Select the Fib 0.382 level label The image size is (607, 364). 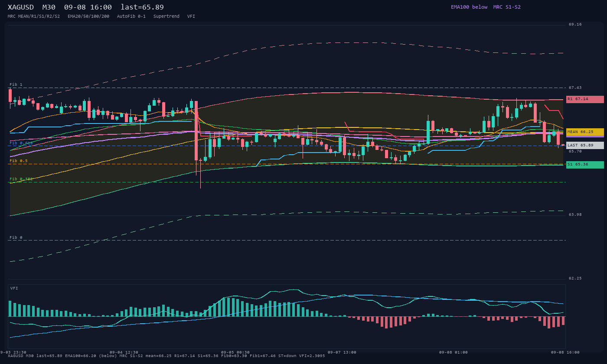tap(21, 179)
